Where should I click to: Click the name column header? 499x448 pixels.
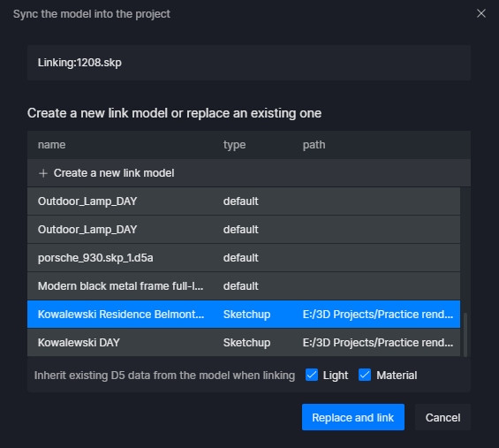(51, 145)
